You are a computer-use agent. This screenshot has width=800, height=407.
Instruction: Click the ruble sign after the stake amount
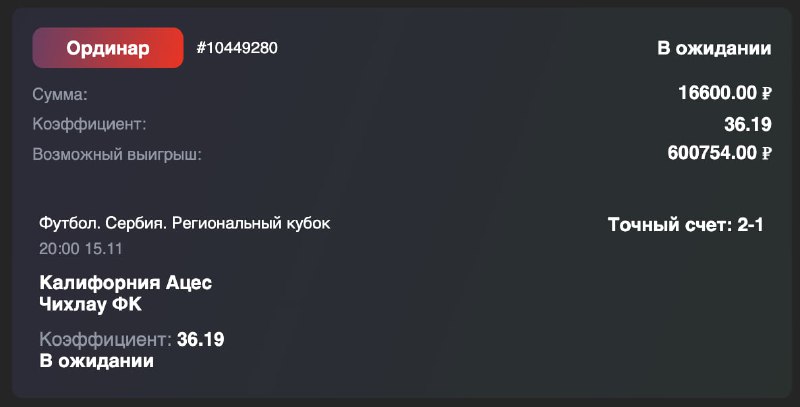click(x=767, y=94)
